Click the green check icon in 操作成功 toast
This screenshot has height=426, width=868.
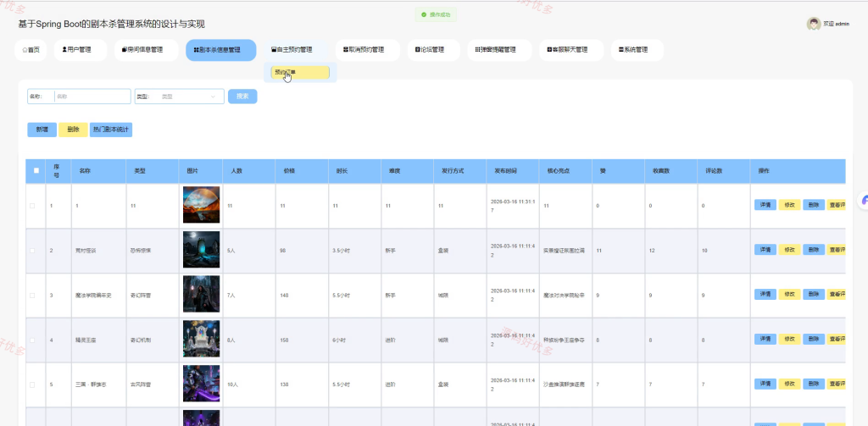click(424, 15)
